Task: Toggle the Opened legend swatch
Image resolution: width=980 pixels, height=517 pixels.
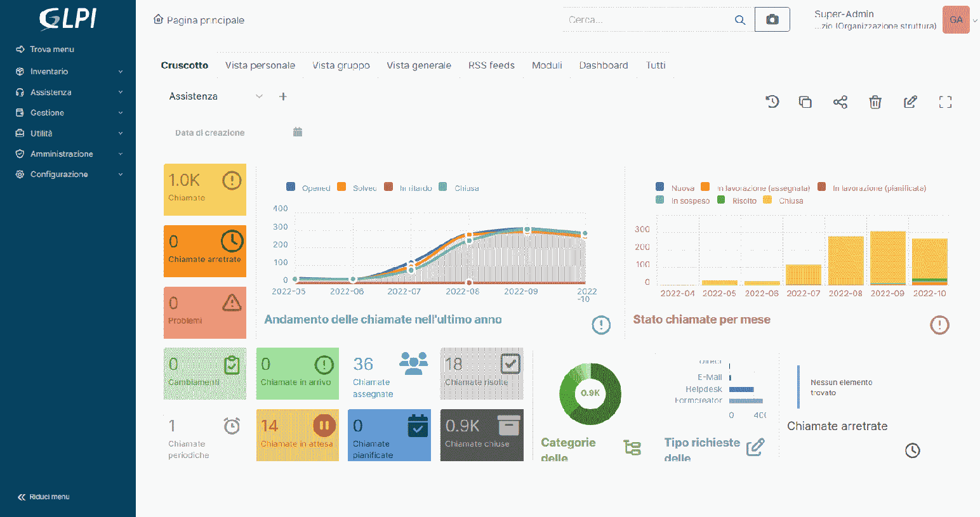Action: (x=291, y=187)
